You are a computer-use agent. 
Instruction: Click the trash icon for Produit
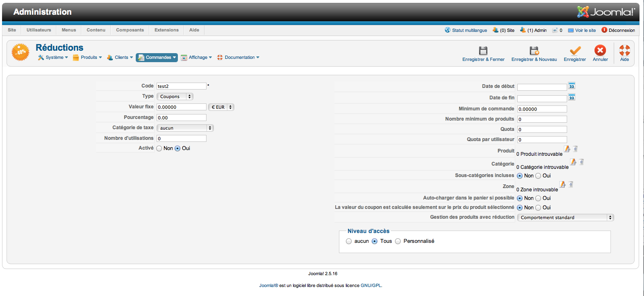(575, 149)
